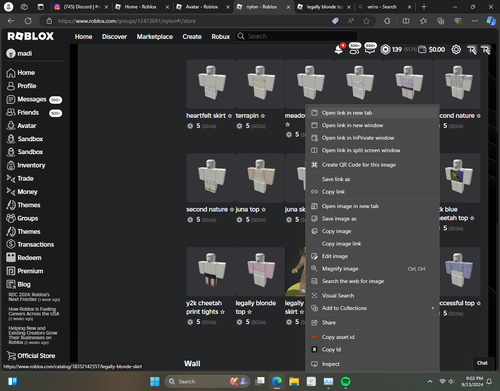Viewport: 500px width, 391px height.
Task: Open Redeem in the sidebar
Action: (24, 258)
